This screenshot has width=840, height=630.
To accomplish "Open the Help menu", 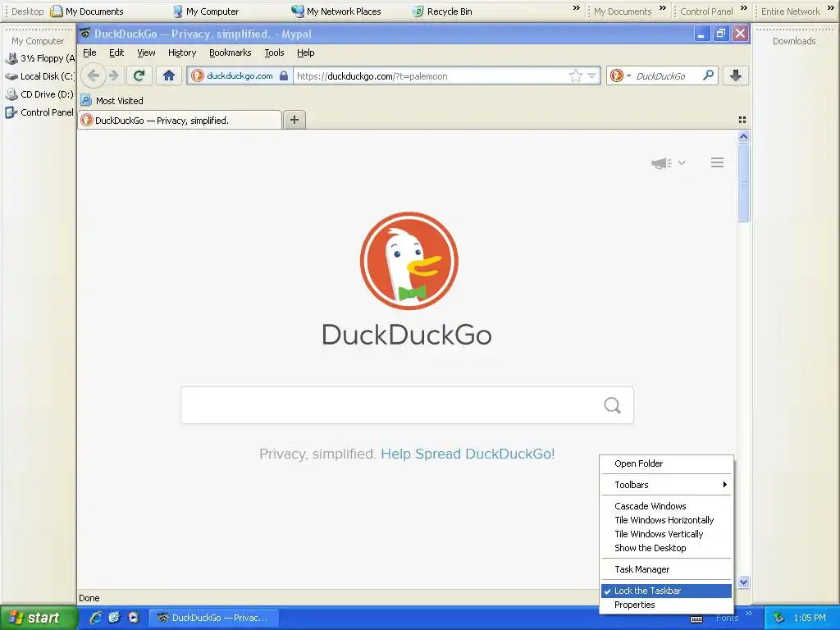I will click(x=305, y=52).
